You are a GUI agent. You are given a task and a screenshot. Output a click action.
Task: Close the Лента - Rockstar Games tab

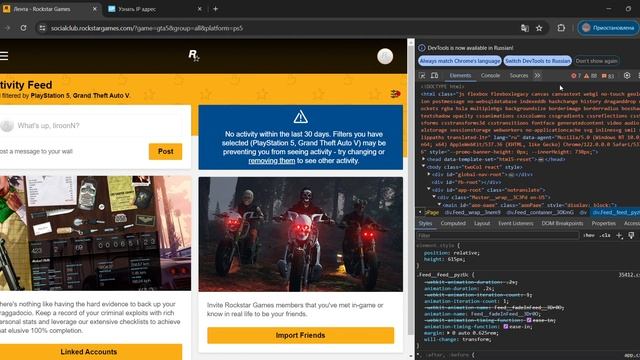tap(94, 9)
